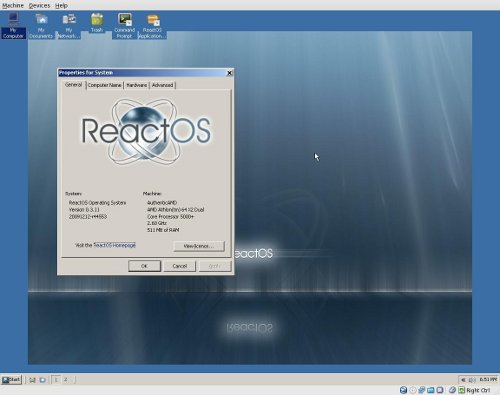Open the My Network desktop icon
This screenshot has height=395, width=500.
coord(69,26)
